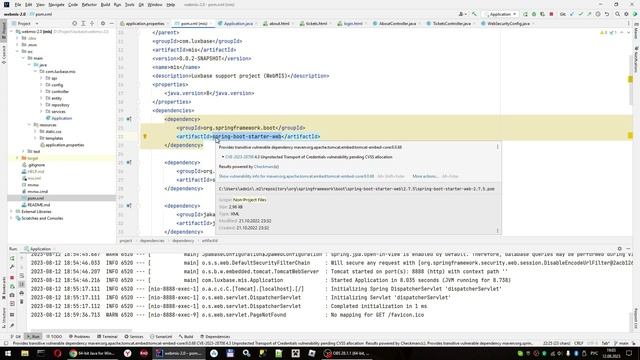The image size is (640, 360).
Task: Click the Build project hammer icon
Action: [474, 14]
